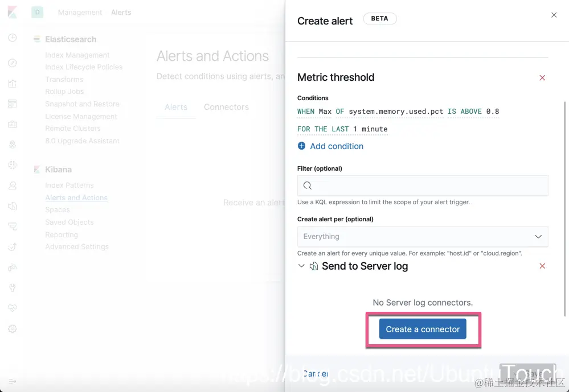
Task: Open the Create alert per dropdown
Action: pyautogui.click(x=423, y=237)
